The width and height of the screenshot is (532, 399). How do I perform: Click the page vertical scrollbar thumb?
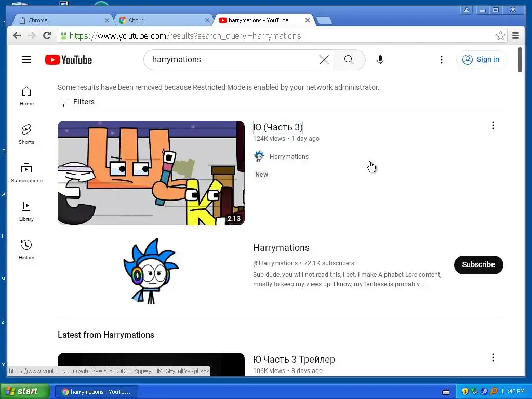[x=520, y=60]
